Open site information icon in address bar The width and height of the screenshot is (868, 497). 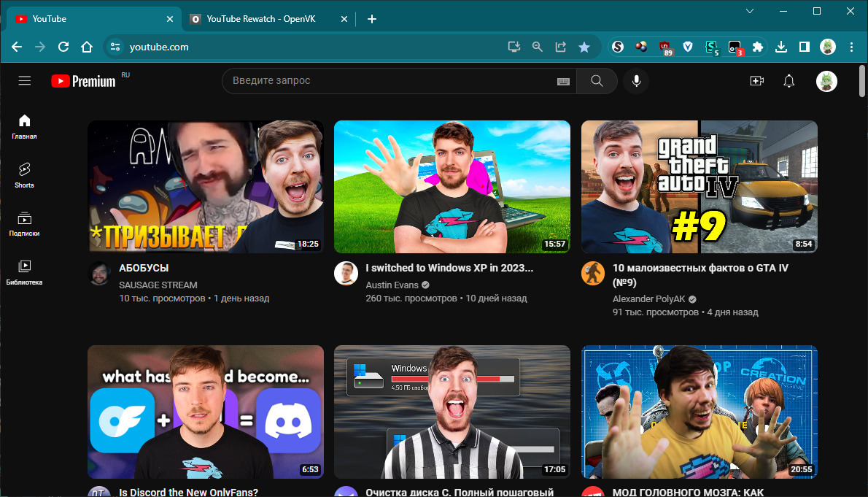pos(115,47)
